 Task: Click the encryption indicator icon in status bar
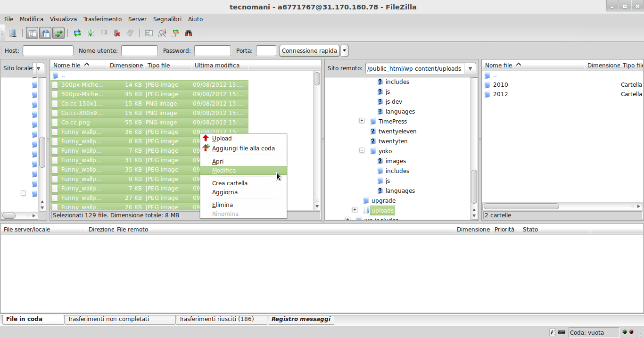pyautogui.click(x=553, y=332)
